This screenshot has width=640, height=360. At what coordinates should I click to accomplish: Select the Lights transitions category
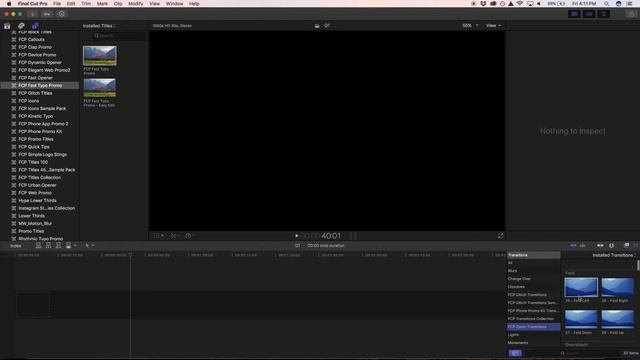513,335
